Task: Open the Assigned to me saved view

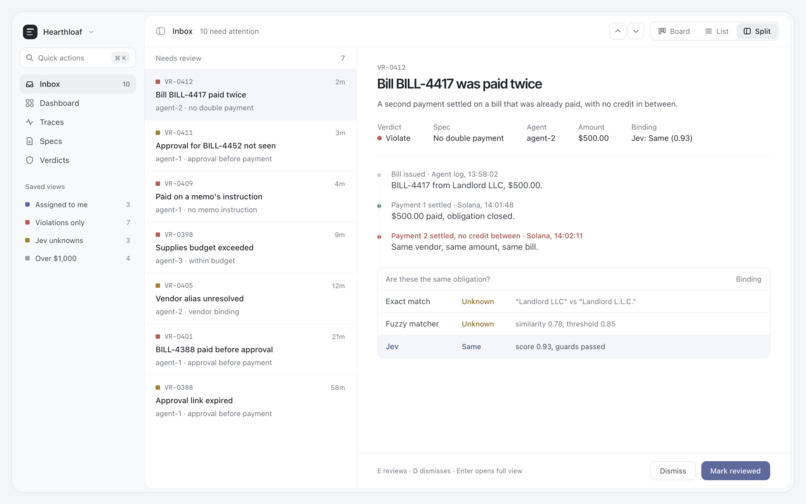Action: (x=78, y=204)
